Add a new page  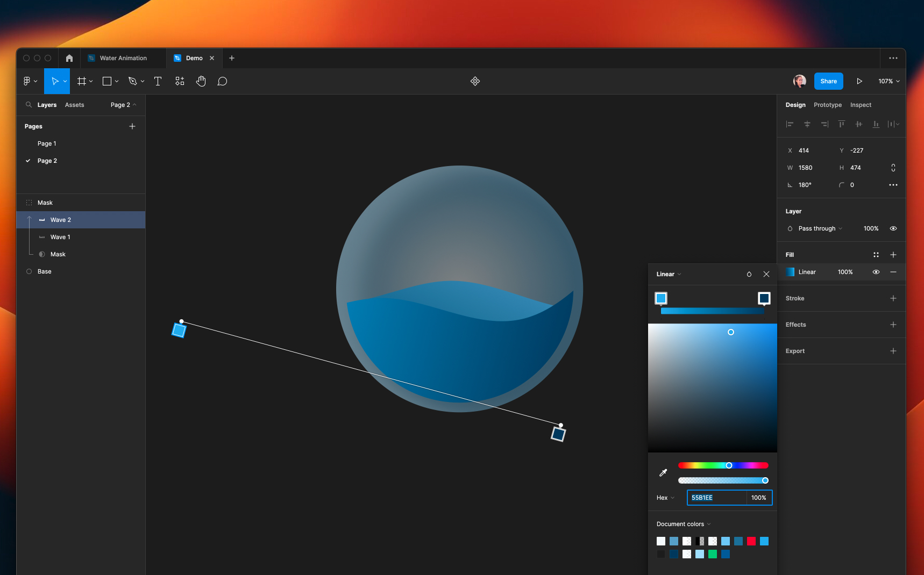tap(132, 126)
